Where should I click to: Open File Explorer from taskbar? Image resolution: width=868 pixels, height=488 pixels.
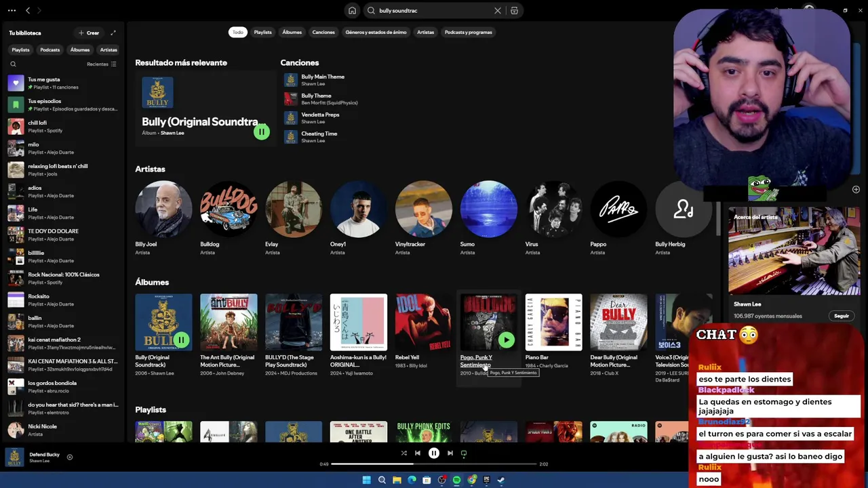pyautogui.click(x=397, y=480)
